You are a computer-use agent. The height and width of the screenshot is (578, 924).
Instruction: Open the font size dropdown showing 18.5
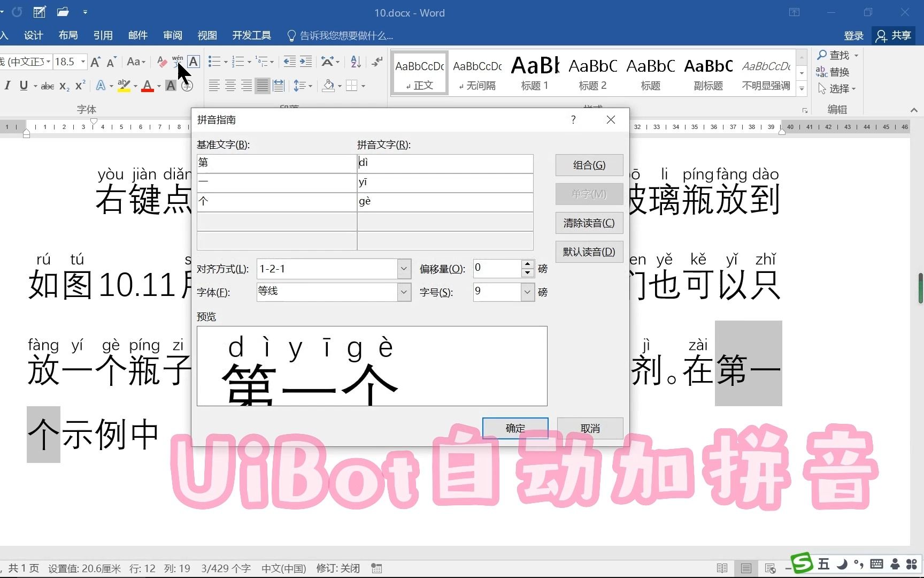(x=83, y=62)
